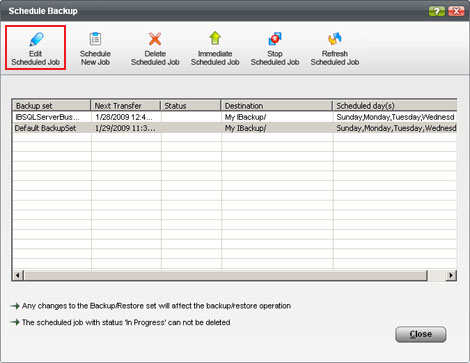The height and width of the screenshot is (363, 470).
Task: Click the horizontal scrollbar right arrow
Action: tap(451, 275)
